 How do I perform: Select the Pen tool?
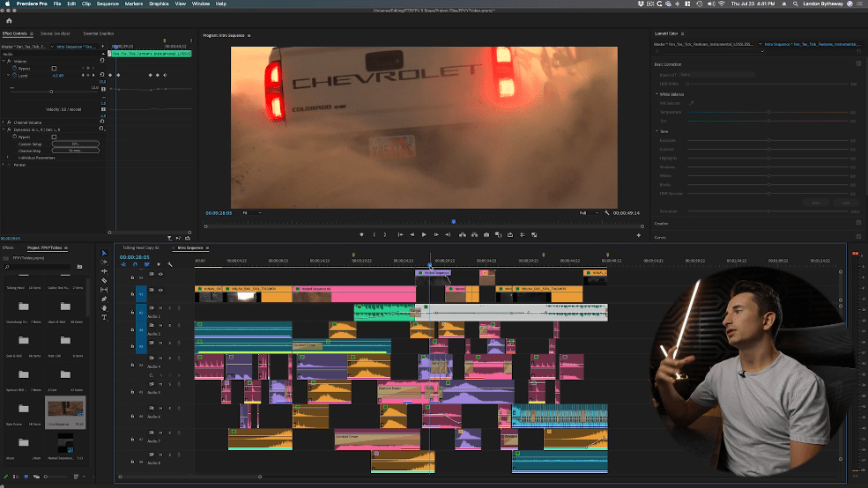pos(104,299)
